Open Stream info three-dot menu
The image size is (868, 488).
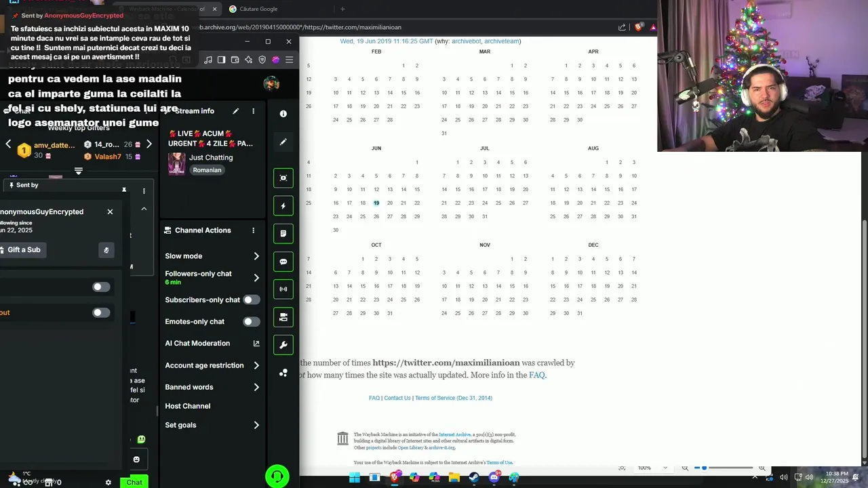[x=254, y=111]
